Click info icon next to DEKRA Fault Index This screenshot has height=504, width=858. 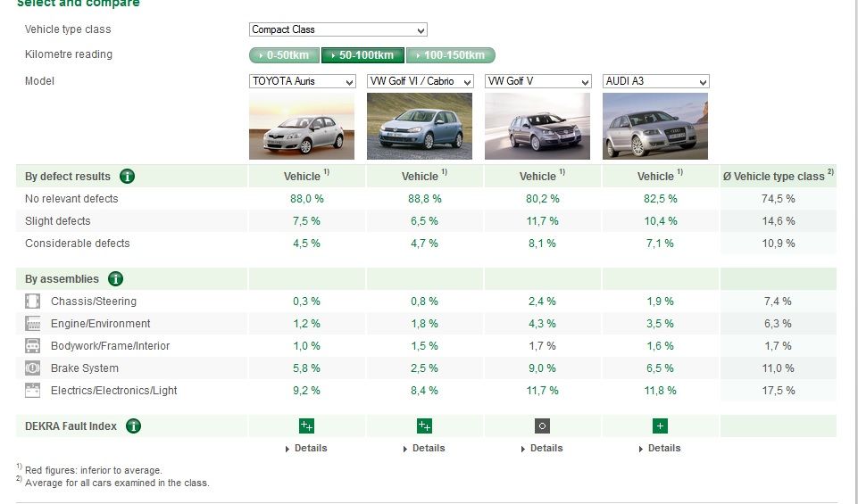(x=133, y=426)
